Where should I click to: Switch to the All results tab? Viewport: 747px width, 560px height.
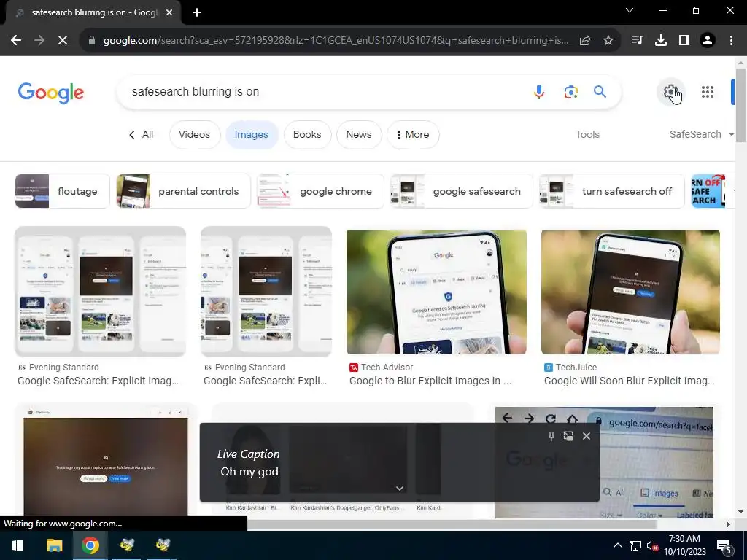[x=142, y=135]
